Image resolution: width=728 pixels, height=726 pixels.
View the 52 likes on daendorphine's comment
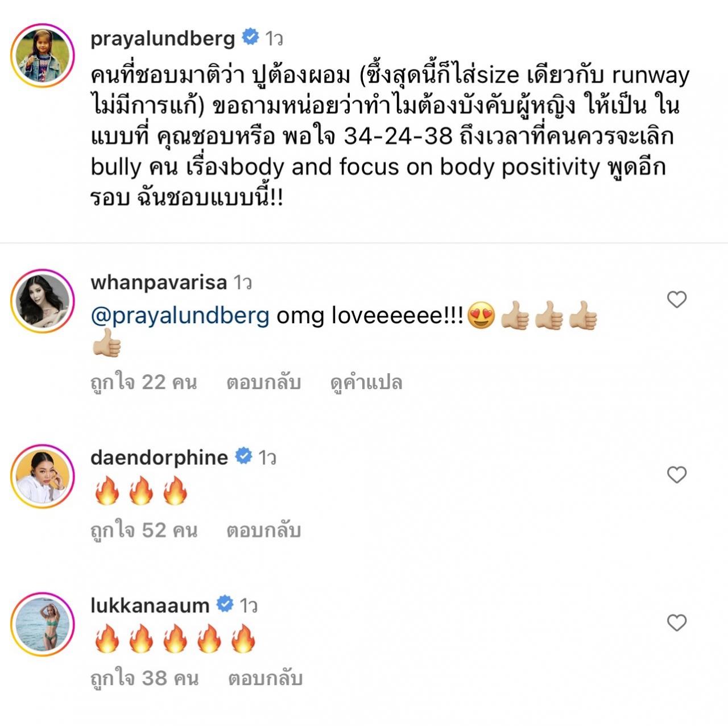pyautogui.click(x=144, y=530)
